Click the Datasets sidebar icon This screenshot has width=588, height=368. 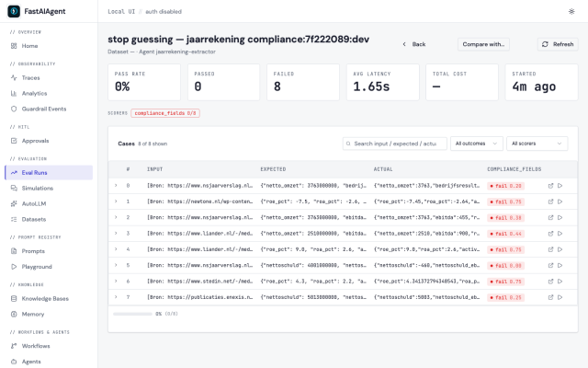(14, 219)
